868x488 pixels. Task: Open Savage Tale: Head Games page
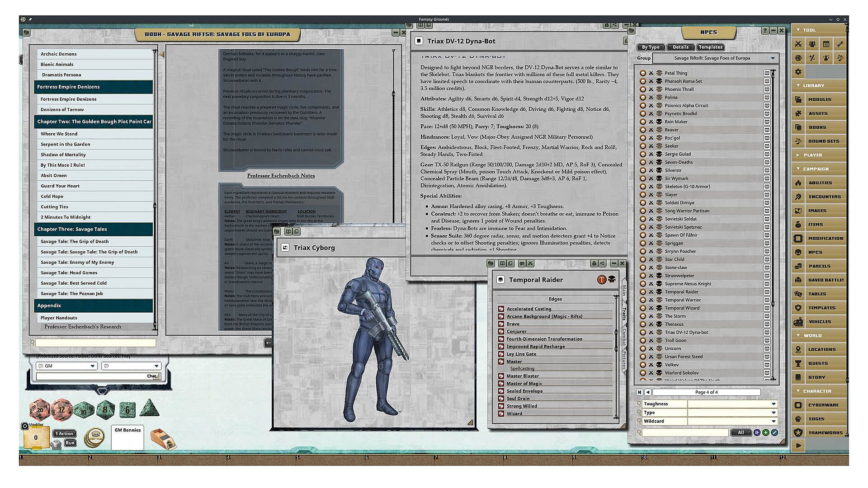point(95,273)
